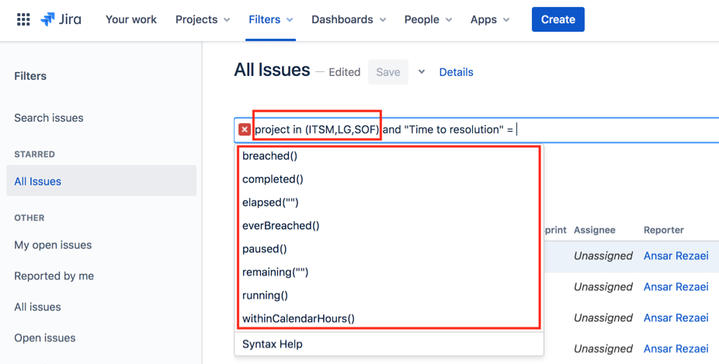This screenshot has width=719, height=364.
Task: Open Search issues in sidebar
Action: (49, 118)
